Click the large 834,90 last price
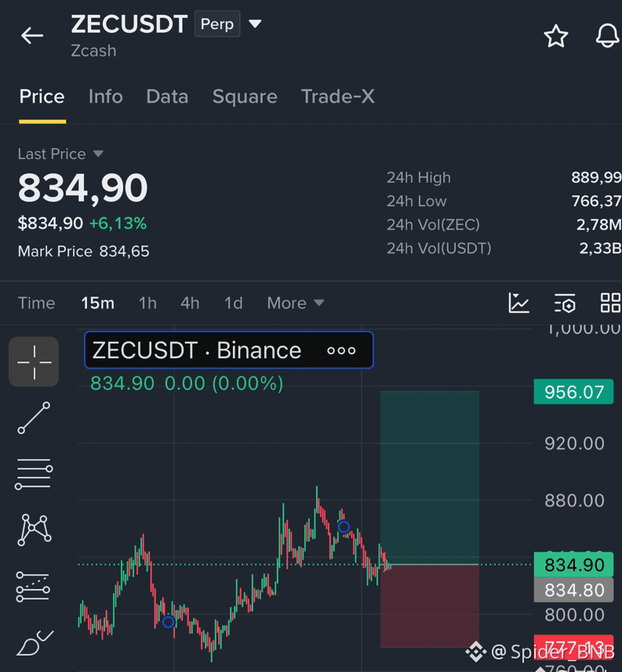This screenshot has height=672, width=622. [82, 187]
